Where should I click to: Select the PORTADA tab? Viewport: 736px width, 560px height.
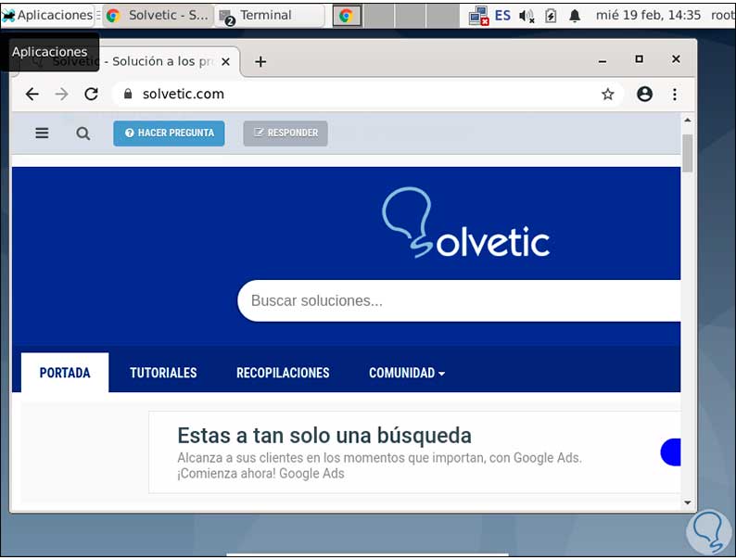click(x=65, y=373)
